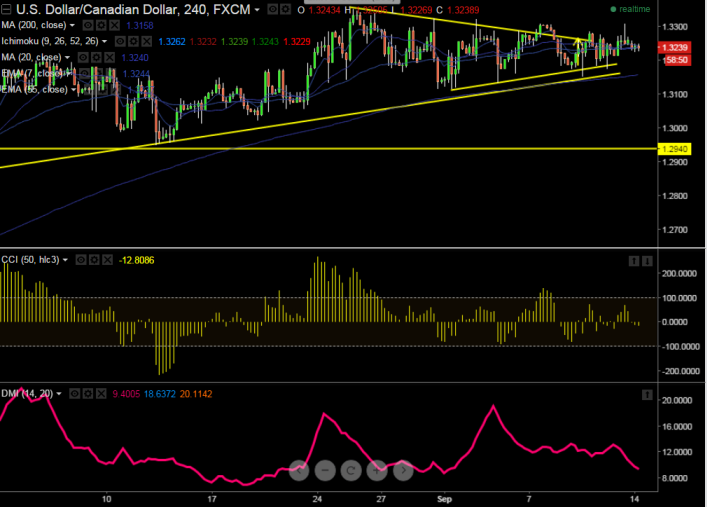
Task: Remove the EMA (7, close) indicator
Action: pyautogui.click(x=111, y=74)
